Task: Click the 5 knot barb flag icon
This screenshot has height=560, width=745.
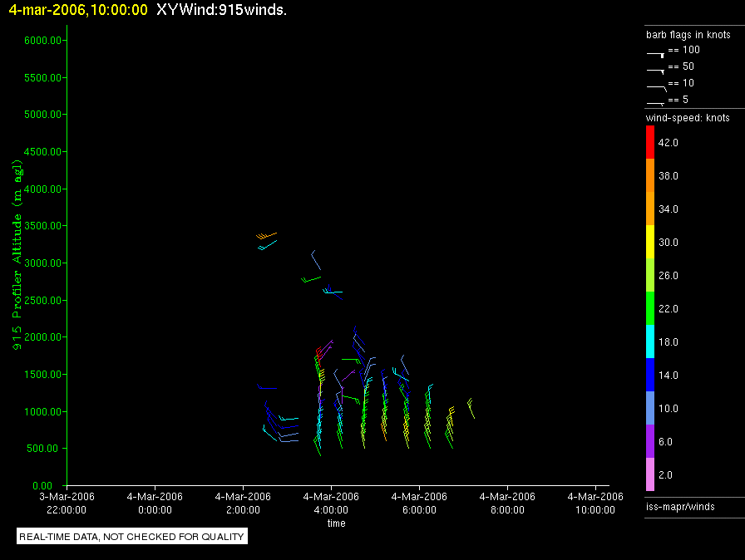Action: 655,103
